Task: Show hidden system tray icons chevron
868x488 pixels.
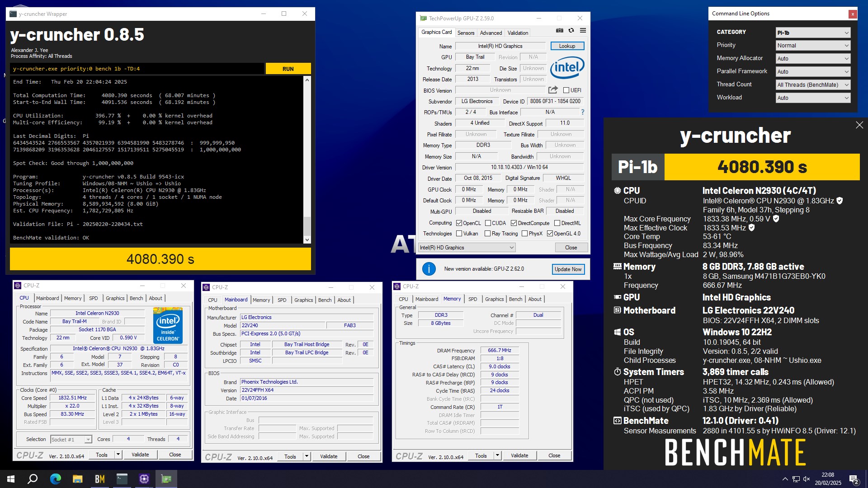Action: point(785,479)
